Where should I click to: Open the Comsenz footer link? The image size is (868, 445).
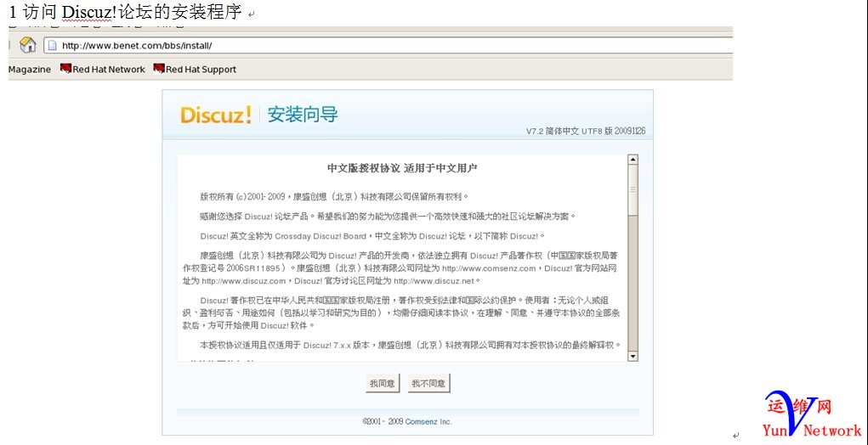click(x=422, y=422)
